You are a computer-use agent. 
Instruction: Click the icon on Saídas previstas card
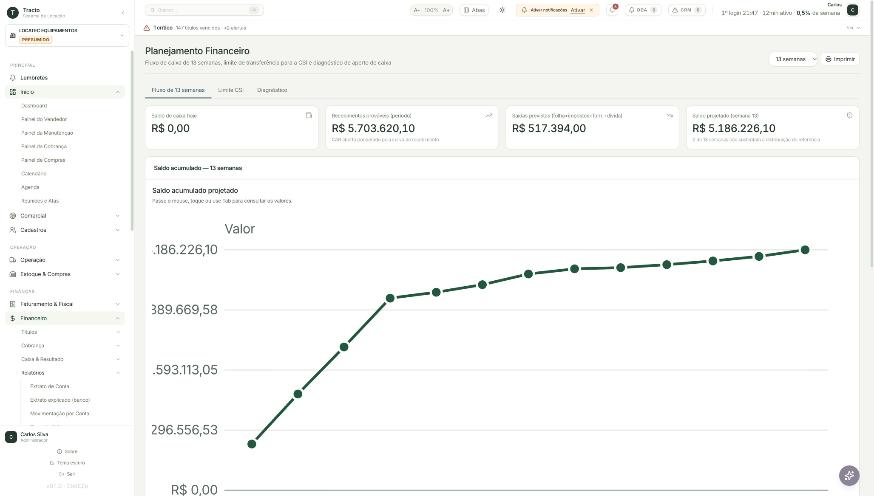(x=669, y=115)
